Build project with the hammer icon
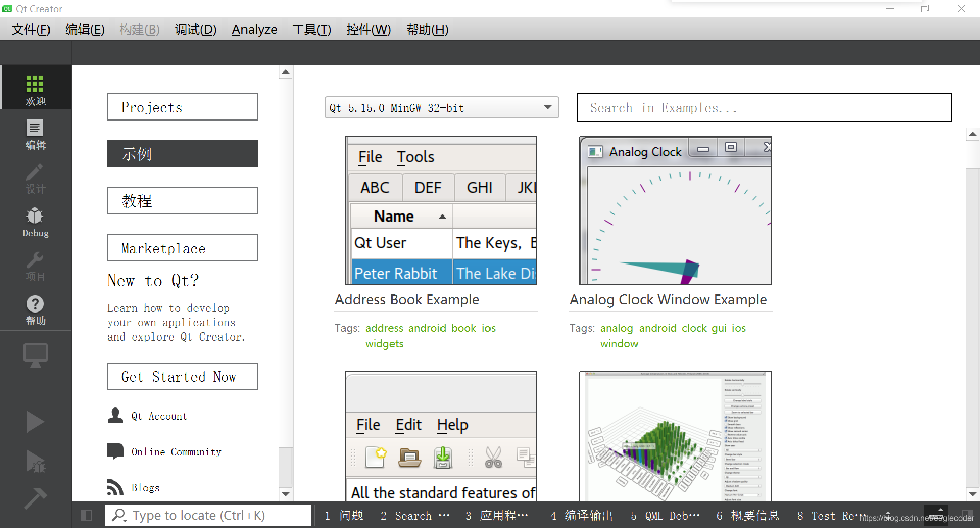980x528 pixels. click(35, 498)
